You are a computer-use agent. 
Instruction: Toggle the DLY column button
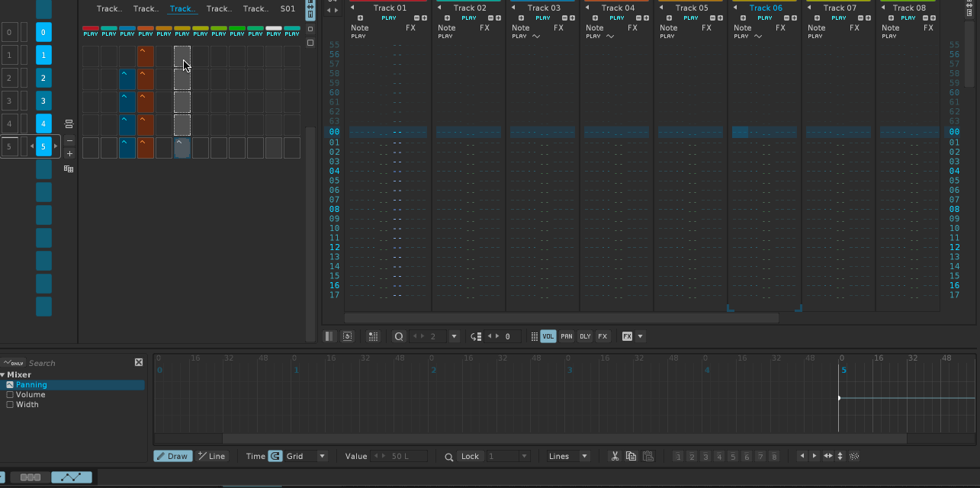click(585, 336)
